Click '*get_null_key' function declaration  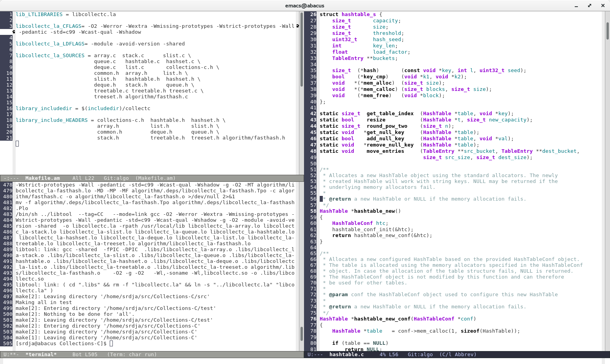pos(384,132)
